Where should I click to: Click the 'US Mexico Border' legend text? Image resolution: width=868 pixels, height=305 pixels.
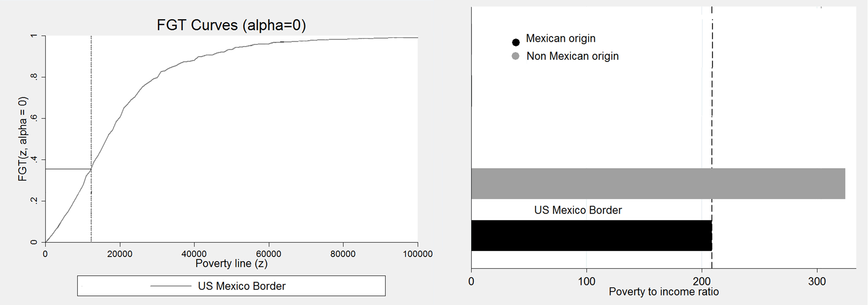242,286
